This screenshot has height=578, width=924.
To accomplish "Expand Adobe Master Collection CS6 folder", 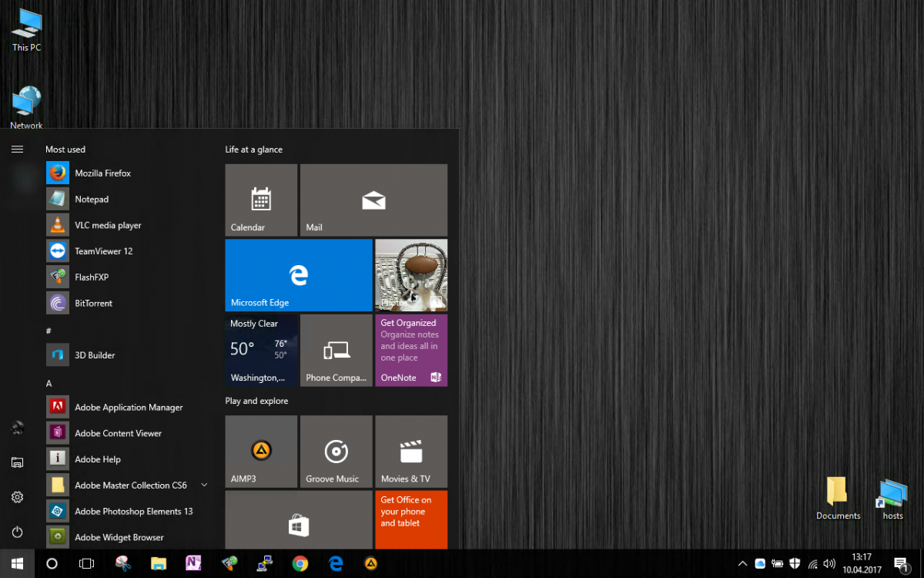I will (128, 486).
